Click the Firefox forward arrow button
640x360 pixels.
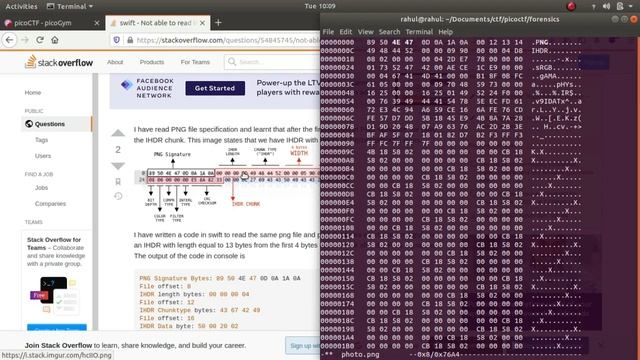point(25,40)
